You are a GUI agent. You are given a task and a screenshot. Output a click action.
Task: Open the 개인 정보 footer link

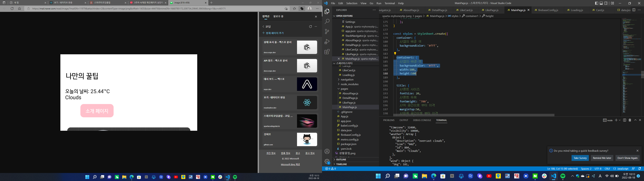[x=271, y=153]
